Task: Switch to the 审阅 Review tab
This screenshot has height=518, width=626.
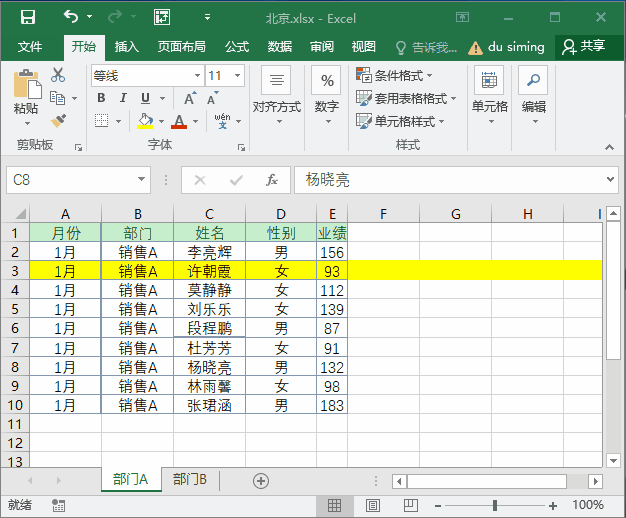Action: [x=322, y=47]
